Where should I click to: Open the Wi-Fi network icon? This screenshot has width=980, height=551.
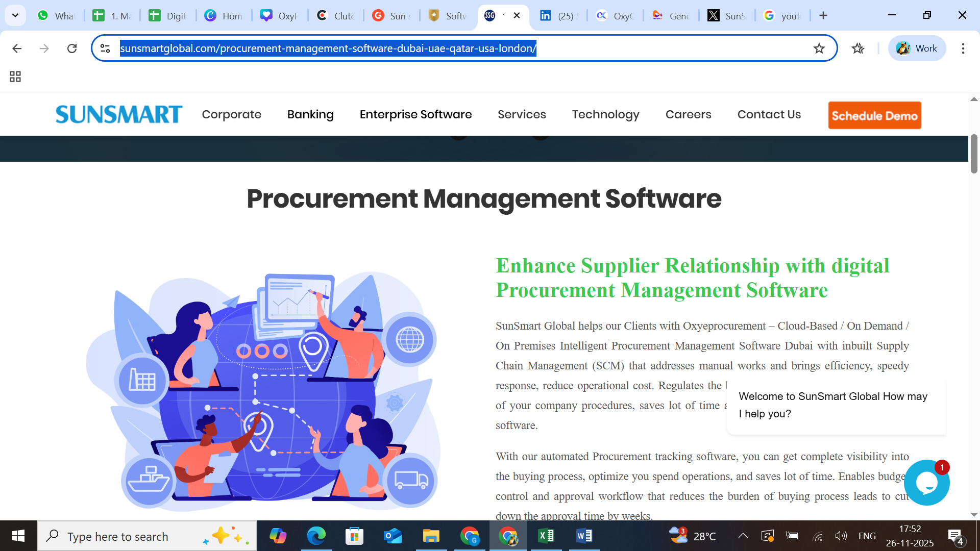(817, 536)
